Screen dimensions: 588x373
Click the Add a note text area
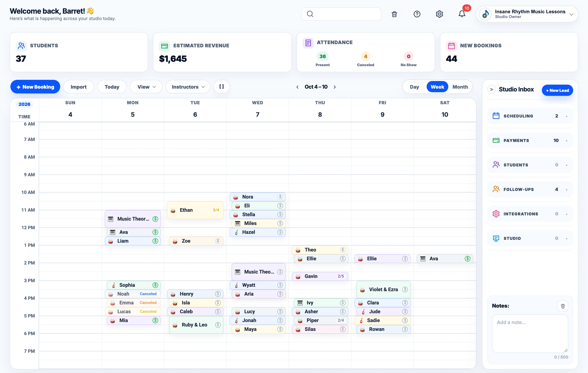tap(530, 333)
